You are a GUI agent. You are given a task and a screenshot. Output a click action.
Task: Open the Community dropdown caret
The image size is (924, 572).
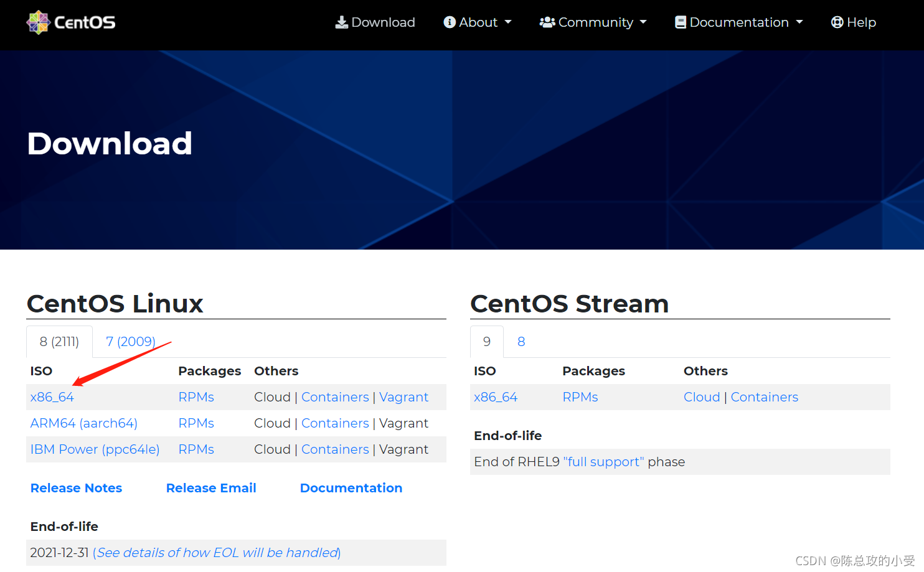click(643, 22)
